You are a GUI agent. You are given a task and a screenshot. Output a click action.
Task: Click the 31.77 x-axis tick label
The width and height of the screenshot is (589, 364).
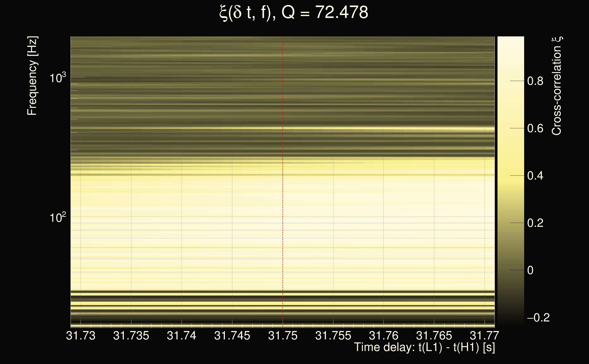pos(484,336)
